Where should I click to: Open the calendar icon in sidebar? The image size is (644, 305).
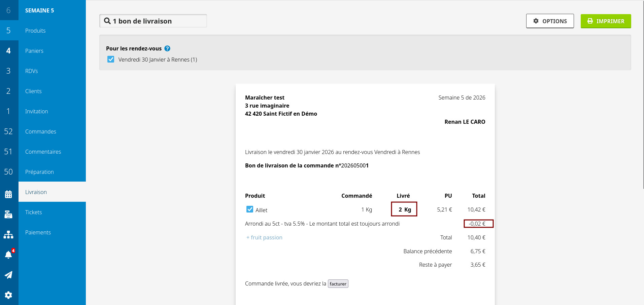point(8,194)
